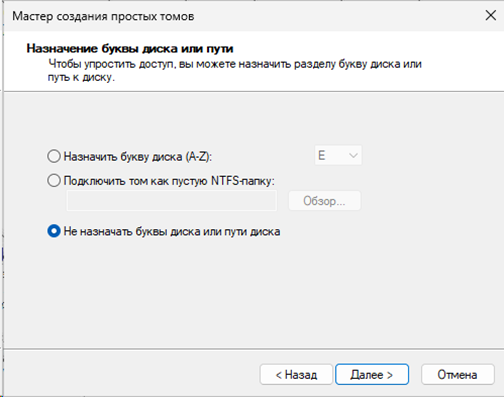Go back with the '< Назад' button
This screenshot has height=397, width=504.
[296, 374]
